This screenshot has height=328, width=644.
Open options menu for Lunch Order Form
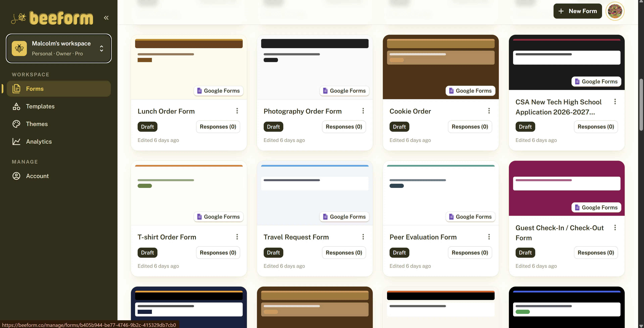point(237,111)
